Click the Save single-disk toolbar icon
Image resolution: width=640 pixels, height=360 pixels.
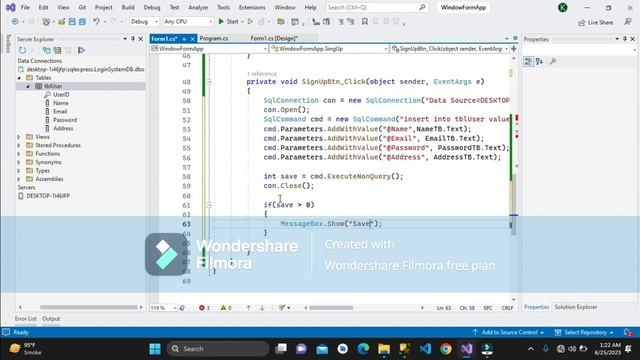click(x=72, y=22)
